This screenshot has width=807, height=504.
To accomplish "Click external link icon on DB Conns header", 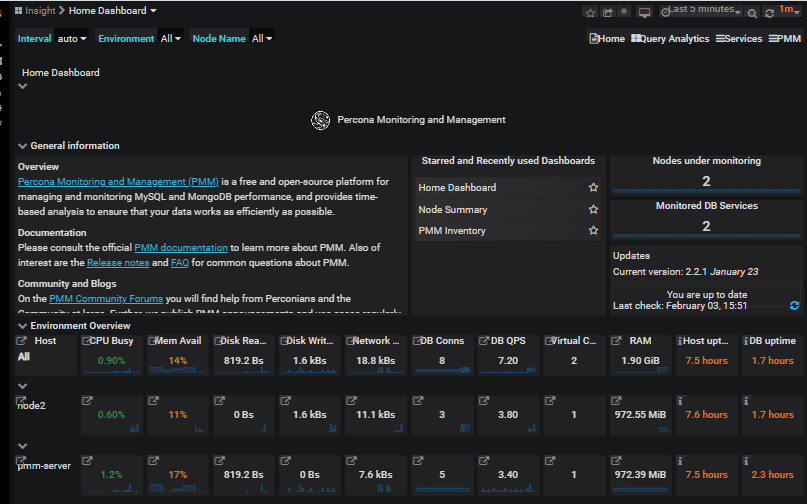I will coord(416,341).
